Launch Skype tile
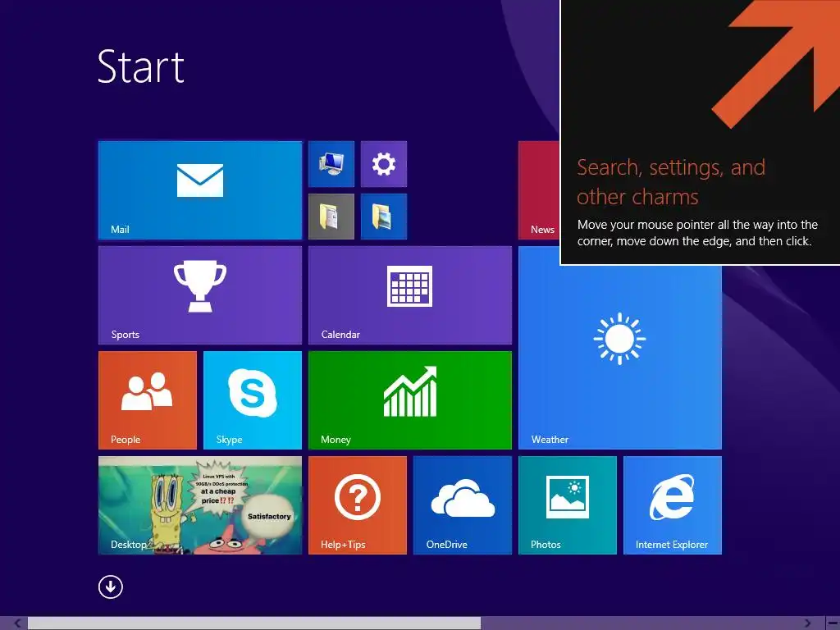The image size is (840, 630). (253, 400)
